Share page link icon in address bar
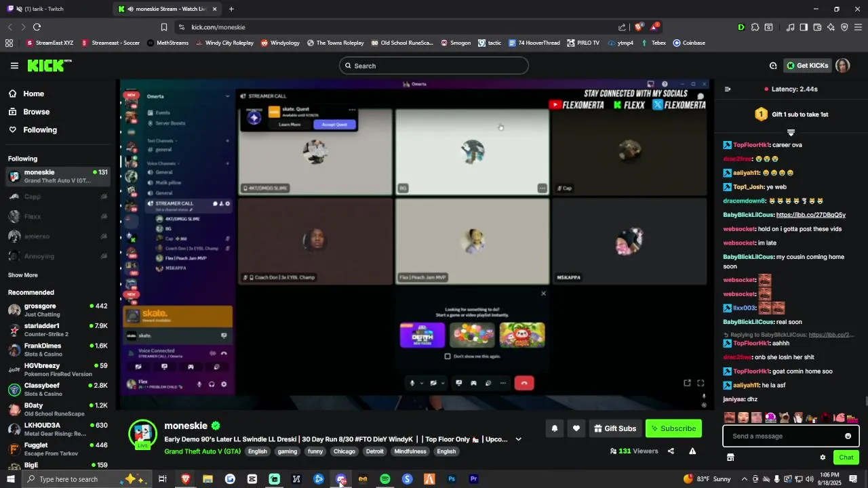 coord(622,27)
